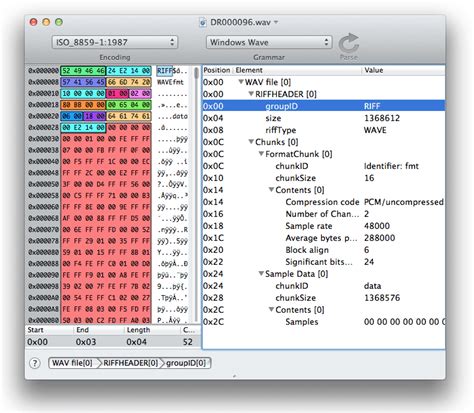Click the RIFFHEADER[0] breadcrumb segment
Screen dimensions: 474x413
point(130,363)
